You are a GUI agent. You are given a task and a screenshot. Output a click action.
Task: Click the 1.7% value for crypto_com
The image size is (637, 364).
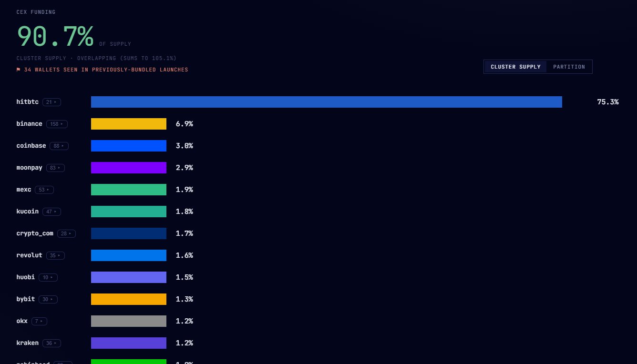(x=185, y=233)
